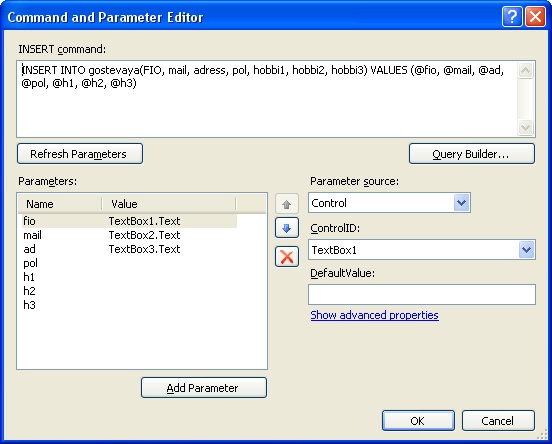552x444 pixels.
Task: Open the ControlID TextBox1 dropdown
Action: tap(526, 250)
